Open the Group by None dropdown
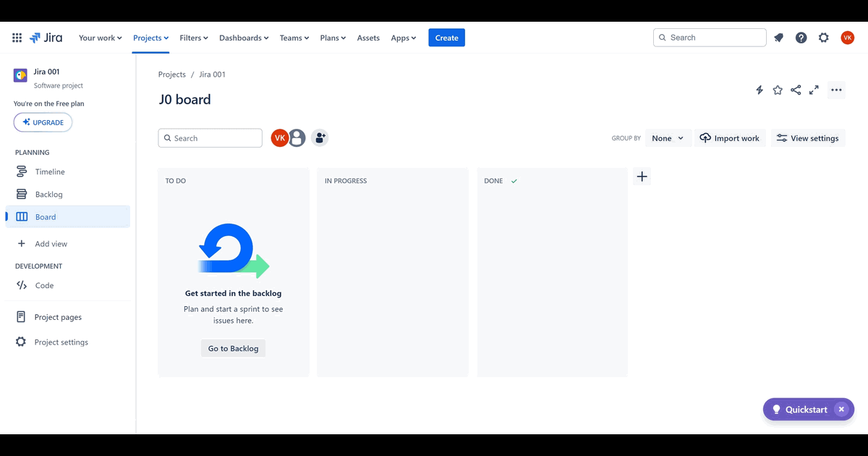868x456 pixels. 668,138
